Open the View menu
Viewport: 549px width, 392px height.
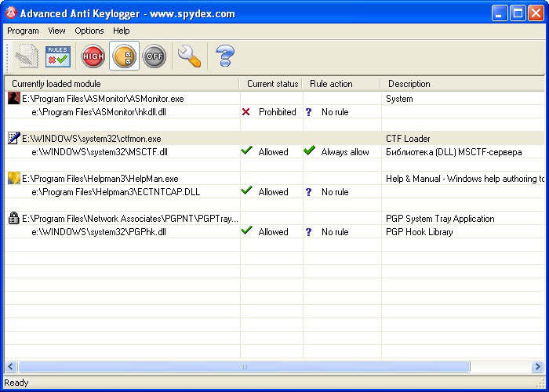click(56, 31)
